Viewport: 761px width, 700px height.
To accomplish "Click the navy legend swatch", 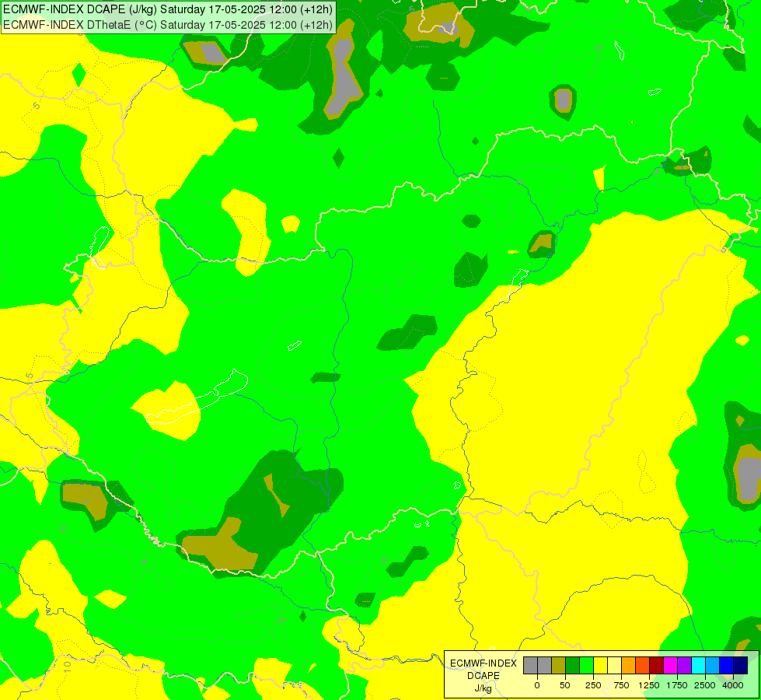I will [741, 666].
